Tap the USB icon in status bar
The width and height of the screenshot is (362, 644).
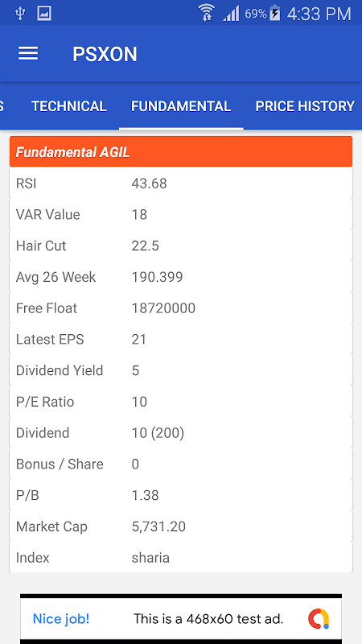(x=19, y=14)
